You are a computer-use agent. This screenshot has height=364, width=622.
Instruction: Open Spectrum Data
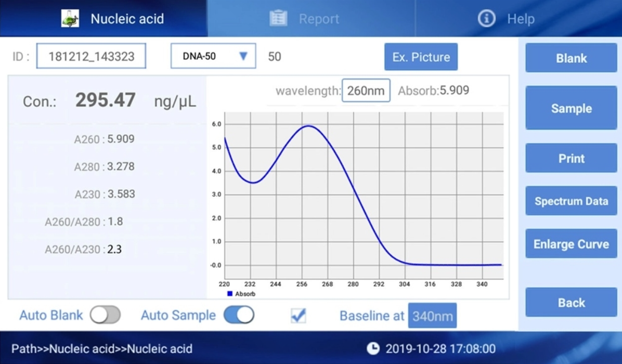click(x=571, y=201)
